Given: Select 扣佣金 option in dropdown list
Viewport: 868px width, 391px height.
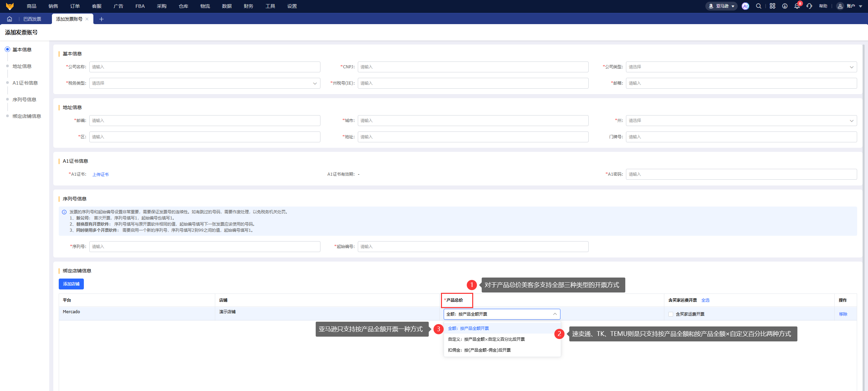Looking at the screenshot, I should click(479, 350).
